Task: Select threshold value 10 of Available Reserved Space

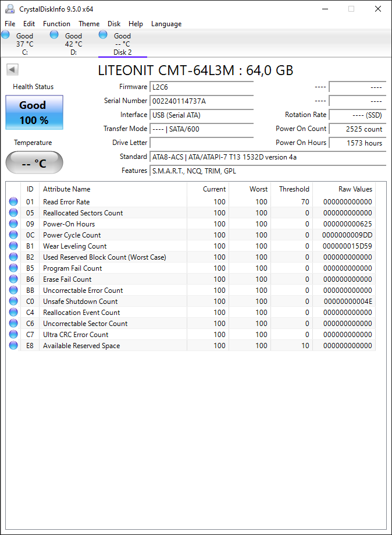Action: coord(305,346)
